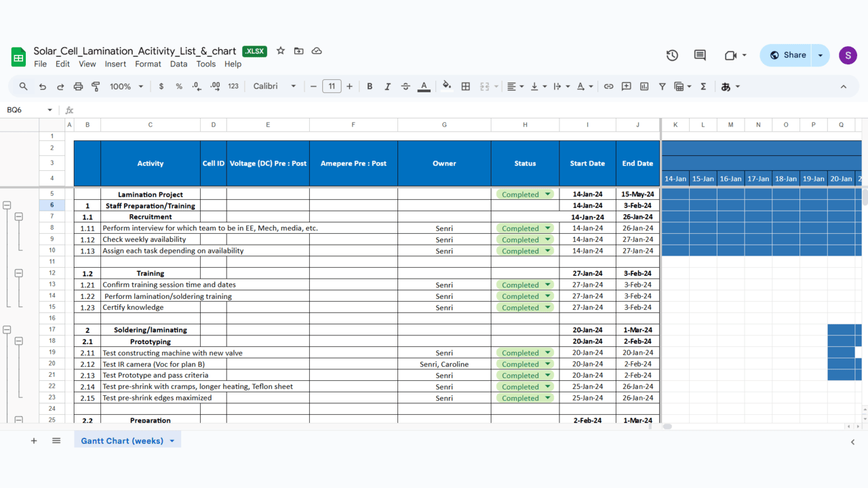
Task: Open Gantt Chart (weeks) sheet tab
Action: tap(122, 441)
